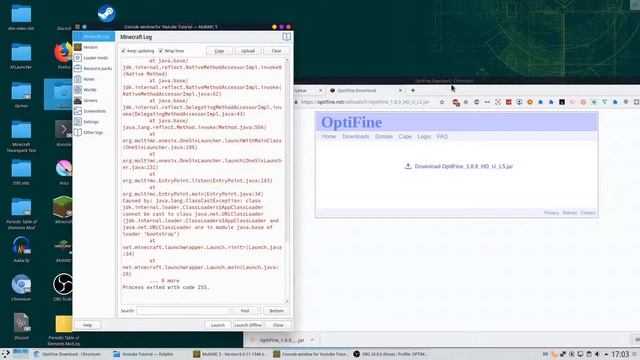Screen dimensions: 640x360
Task: Open the Minecraft Log page in sidebar
Action: [94, 37]
